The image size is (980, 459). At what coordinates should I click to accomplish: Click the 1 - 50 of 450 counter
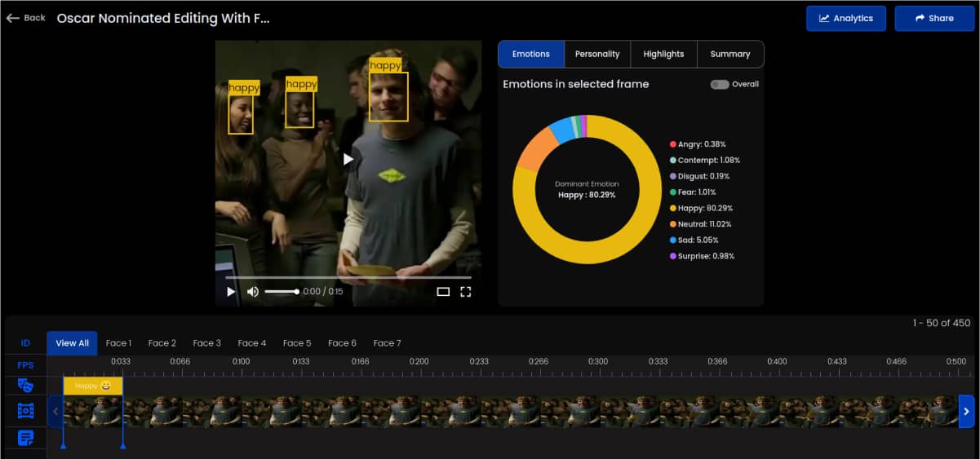point(942,323)
